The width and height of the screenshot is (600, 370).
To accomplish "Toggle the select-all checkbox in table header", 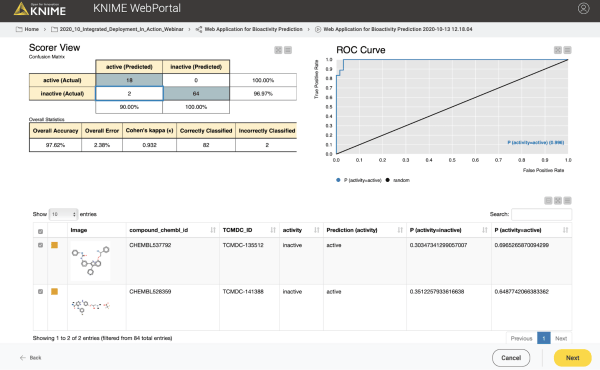I will click(x=41, y=231).
